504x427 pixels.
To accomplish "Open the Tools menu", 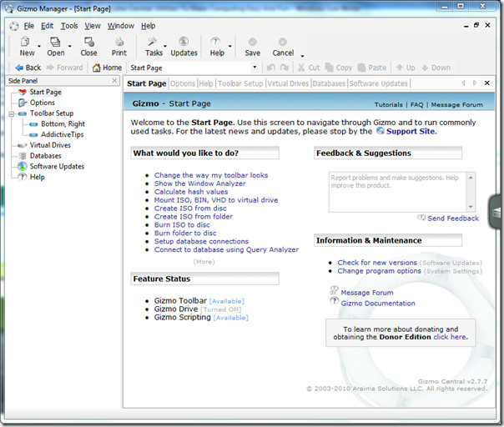I will 69,26.
